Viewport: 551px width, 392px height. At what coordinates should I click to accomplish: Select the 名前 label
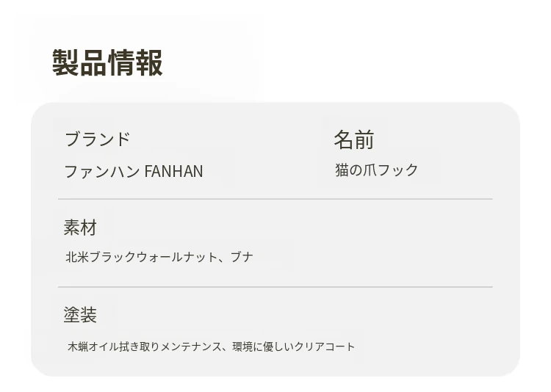353,139
